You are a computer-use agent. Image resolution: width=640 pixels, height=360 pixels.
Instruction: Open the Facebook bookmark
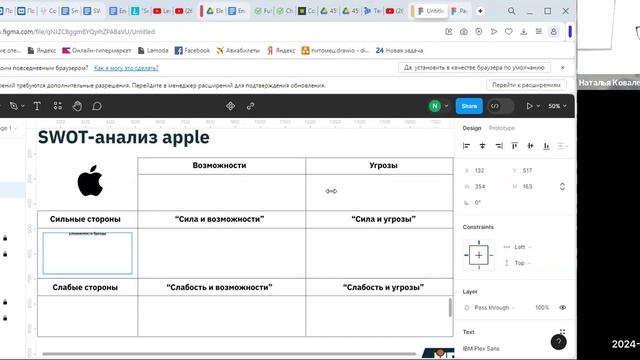point(192,51)
